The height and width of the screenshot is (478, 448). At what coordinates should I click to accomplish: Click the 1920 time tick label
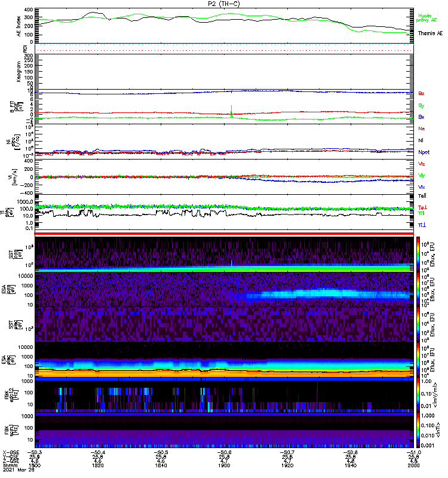click(287, 465)
